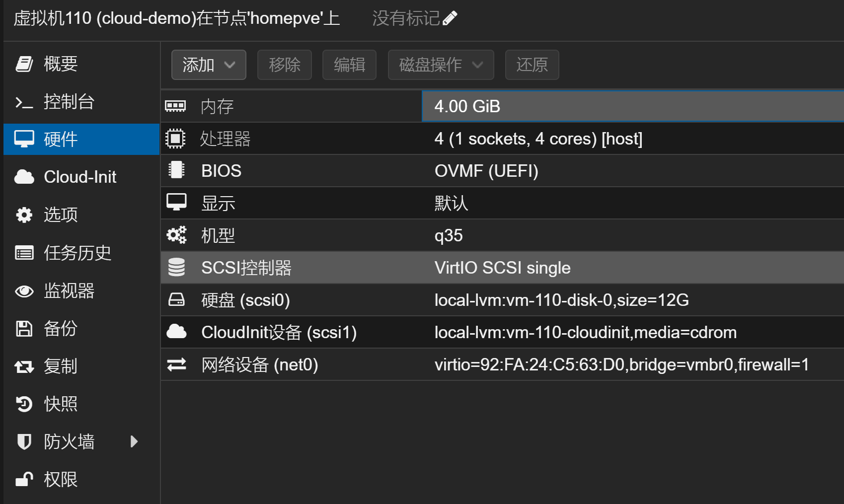This screenshot has height=504, width=844.
Task: Go to the 快照 snapshots page
Action: coord(61,404)
